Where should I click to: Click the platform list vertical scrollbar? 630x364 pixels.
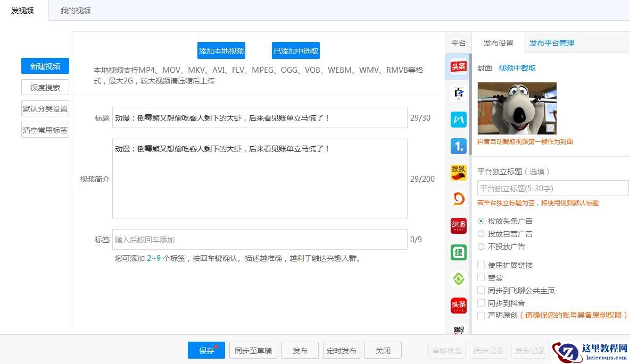470,106
